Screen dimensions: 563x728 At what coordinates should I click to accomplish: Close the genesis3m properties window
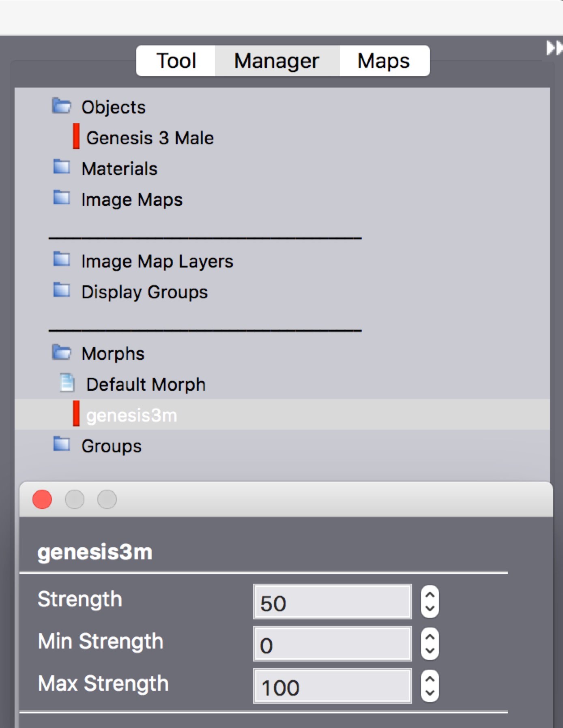click(42, 499)
